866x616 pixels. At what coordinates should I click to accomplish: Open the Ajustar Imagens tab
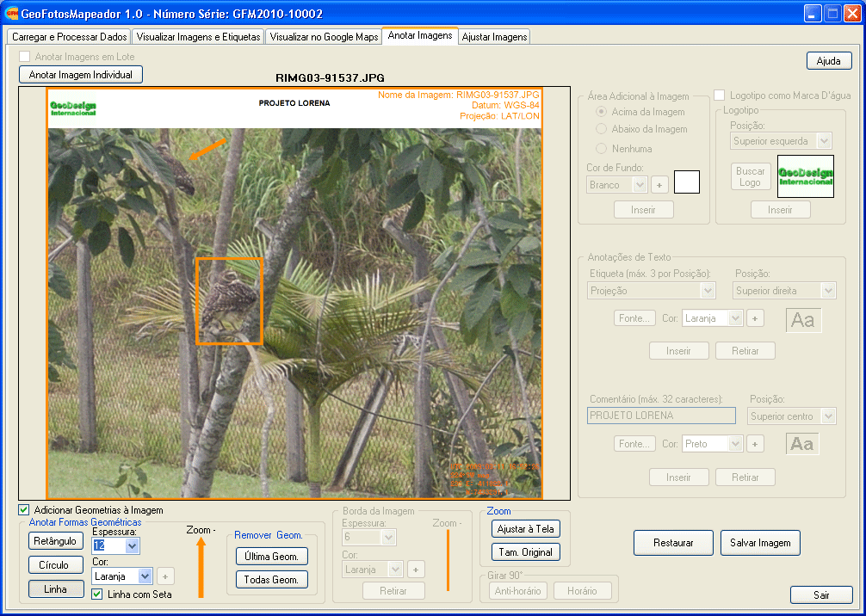point(494,37)
